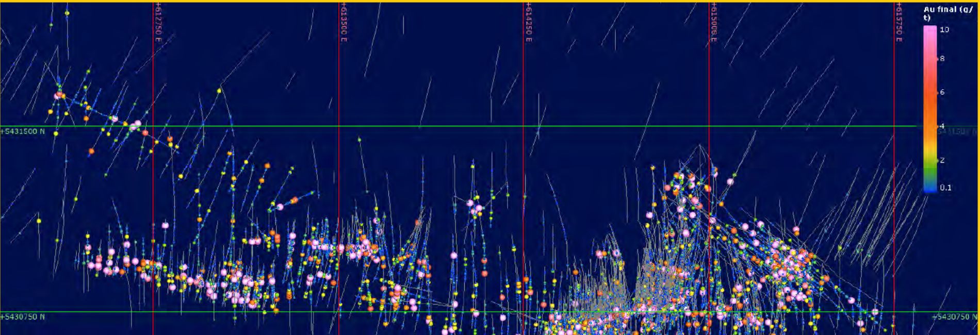
Task: Click the +615750 E easting label
Action: [899, 22]
